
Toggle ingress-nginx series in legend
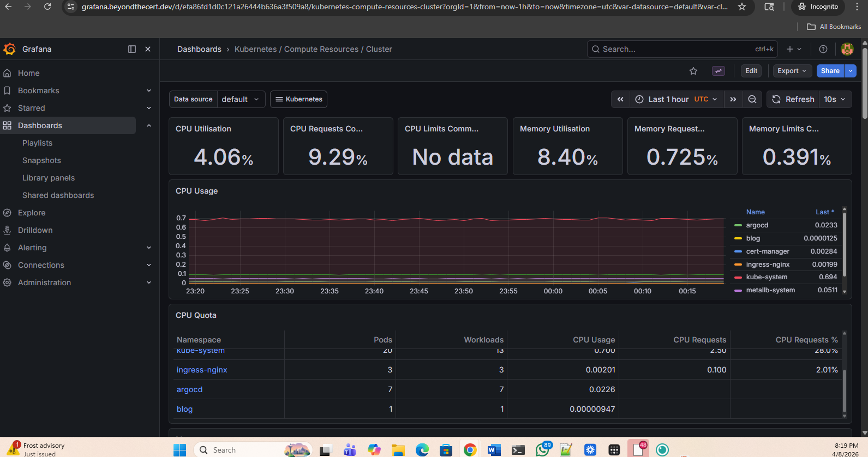[768, 264]
